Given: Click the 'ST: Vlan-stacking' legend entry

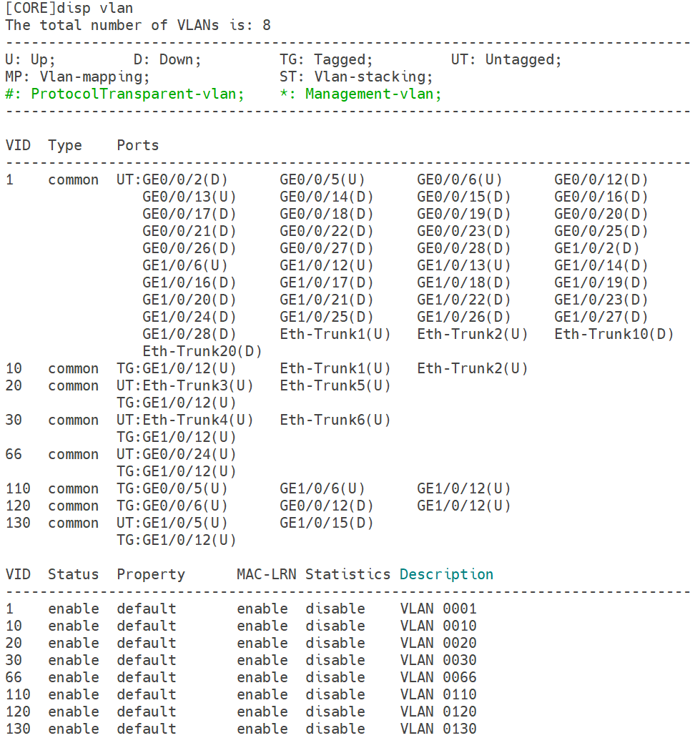Looking at the screenshot, I should click(356, 77).
